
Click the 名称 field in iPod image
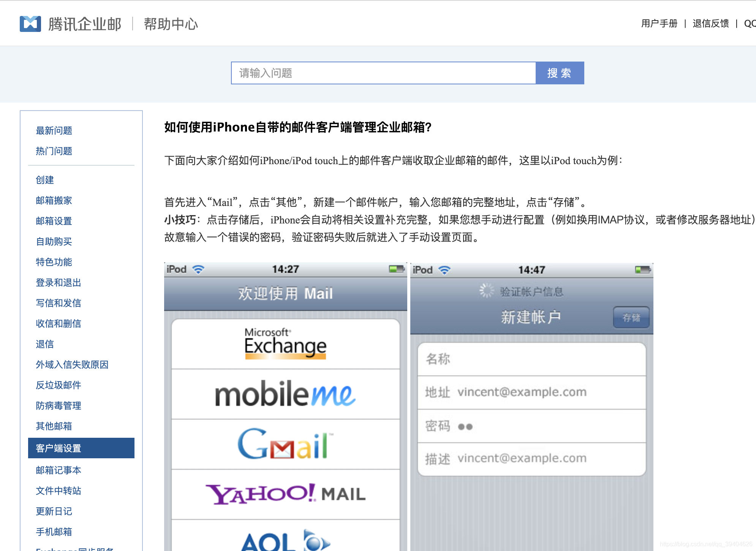[532, 359]
